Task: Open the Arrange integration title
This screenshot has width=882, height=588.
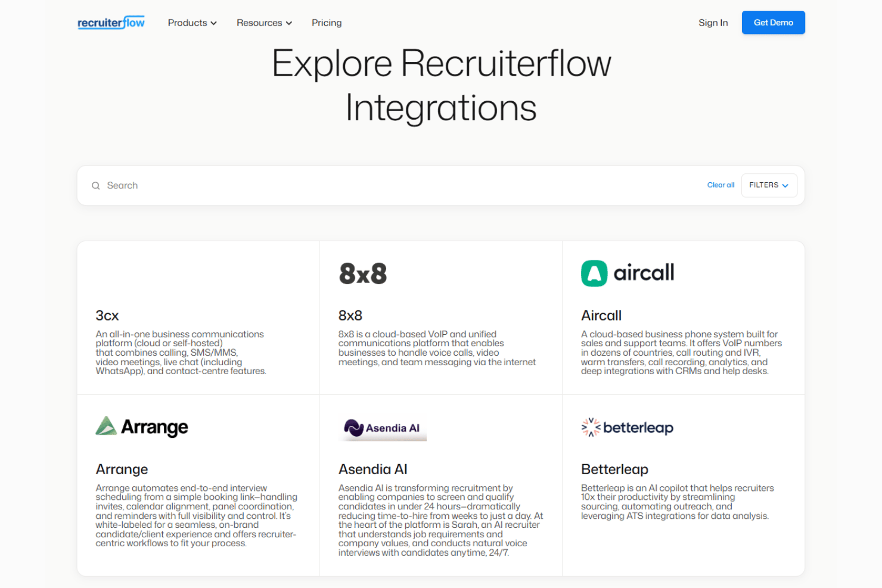Action: coord(122,469)
